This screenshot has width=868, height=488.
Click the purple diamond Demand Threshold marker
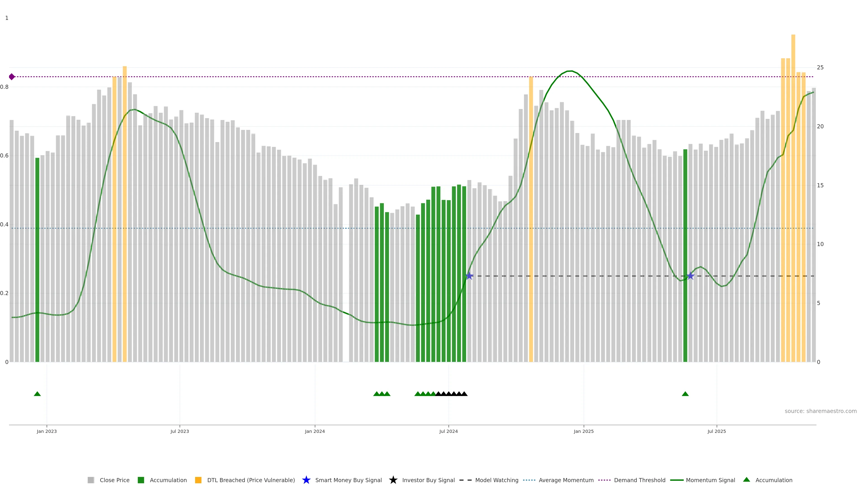(12, 77)
